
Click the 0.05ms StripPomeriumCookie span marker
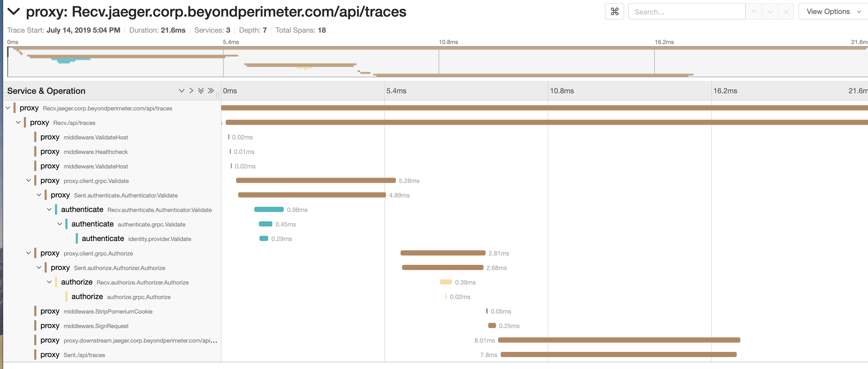tap(487, 311)
